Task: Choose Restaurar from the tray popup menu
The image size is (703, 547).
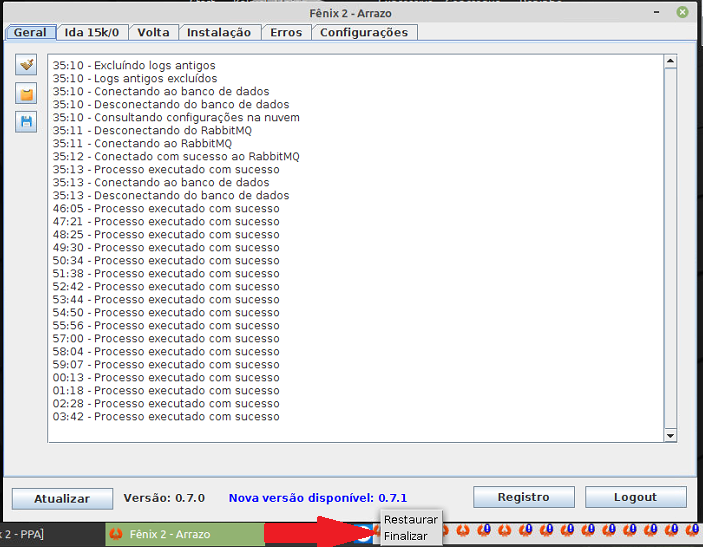Action: [411, 520]
